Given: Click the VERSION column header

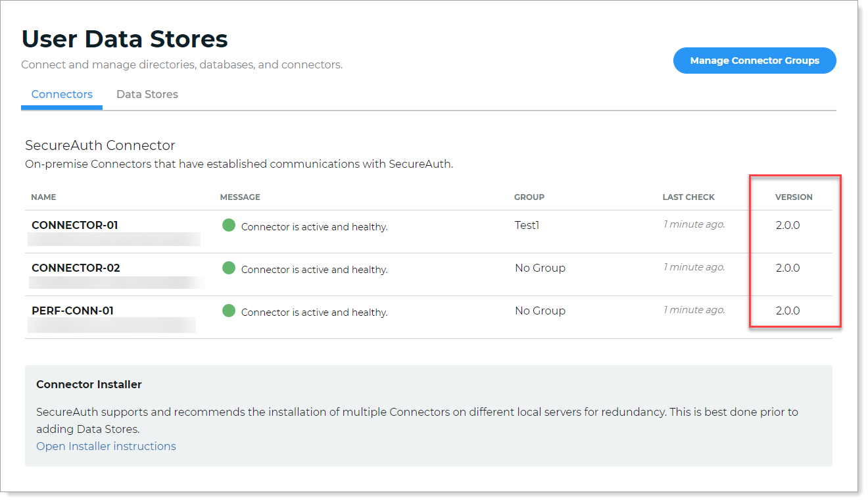Looking at the screenshot, I should pos(794,197).
